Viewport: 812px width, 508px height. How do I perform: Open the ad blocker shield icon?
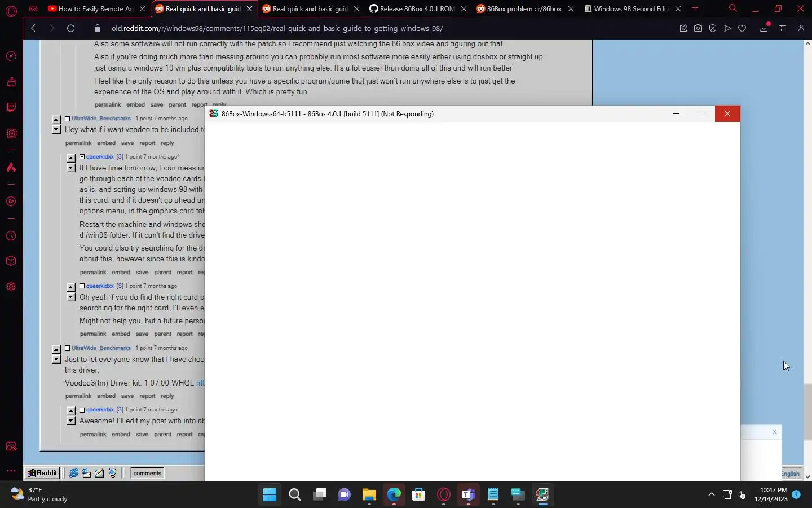pos(713,28)
